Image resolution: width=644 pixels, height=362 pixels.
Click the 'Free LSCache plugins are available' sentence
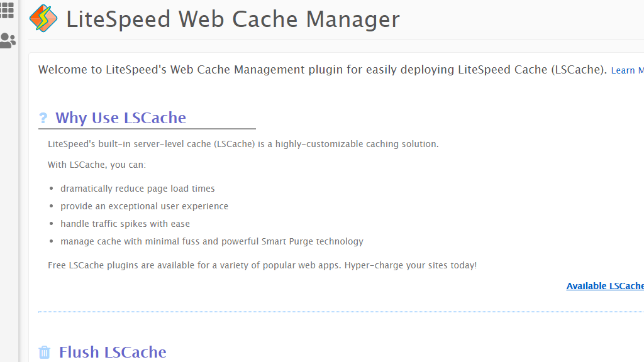[262, 265]
